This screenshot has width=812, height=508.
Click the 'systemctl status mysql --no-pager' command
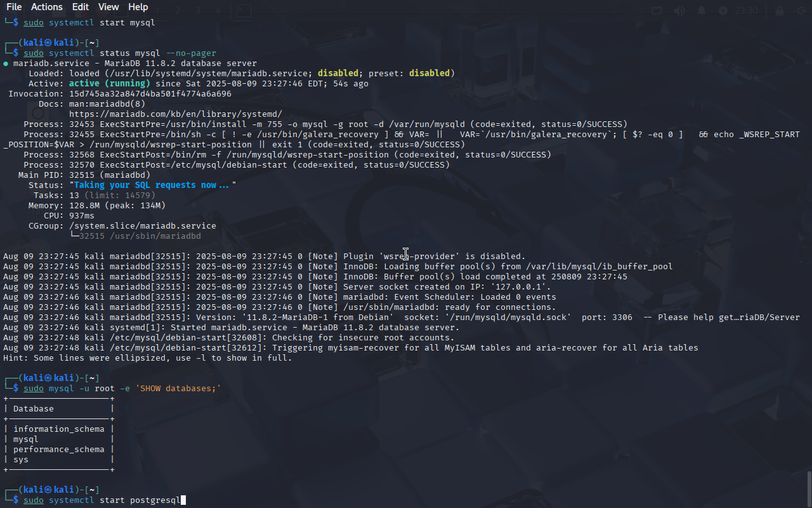[x=133, y=53]
